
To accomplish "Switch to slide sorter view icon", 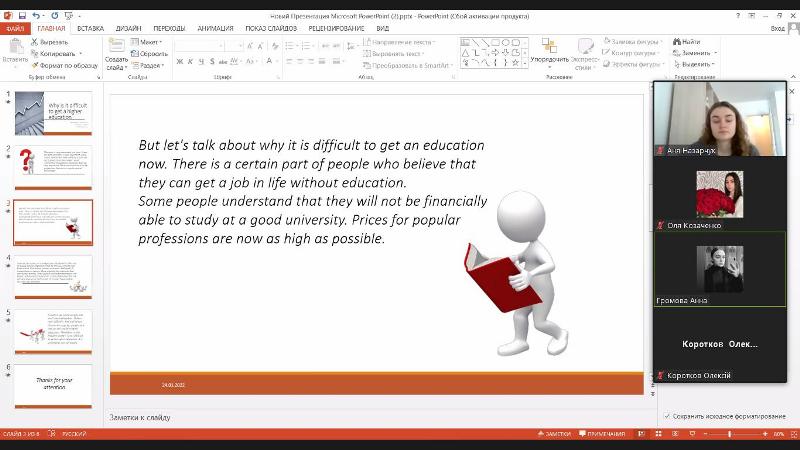I will (658, 434).
